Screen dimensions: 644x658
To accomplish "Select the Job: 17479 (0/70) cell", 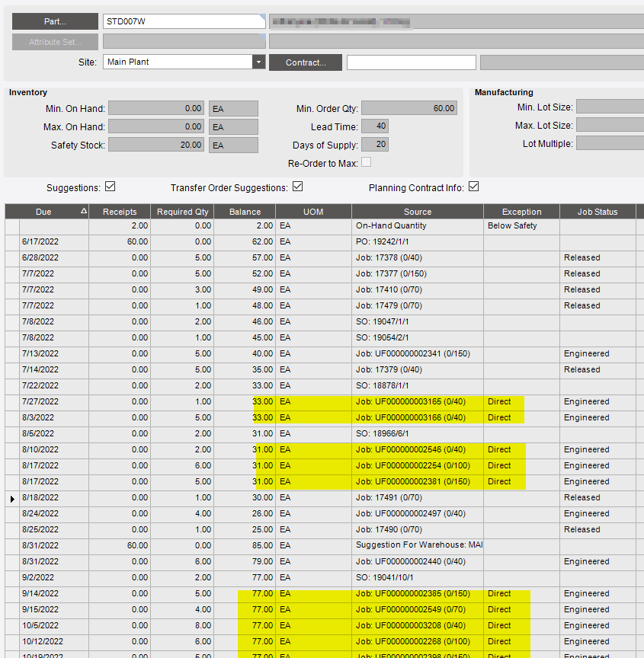I will click(418, 305).
